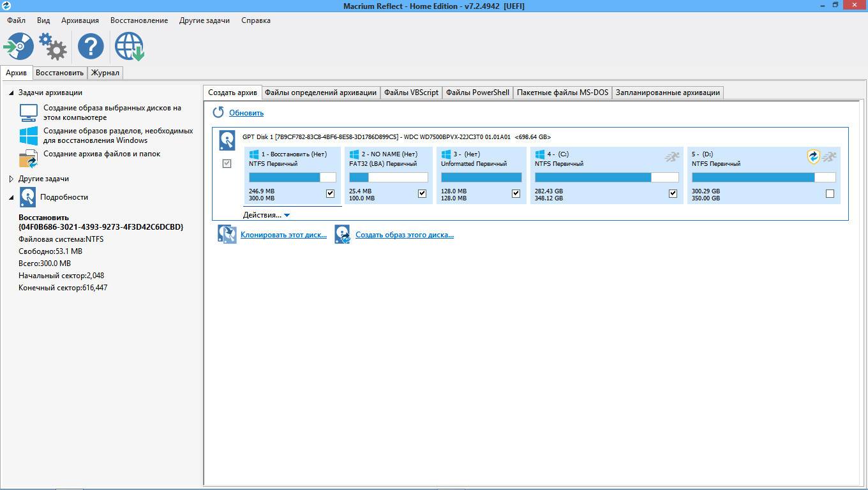Click the Обновить link
Viewport: 868px width, 490px height.
click(246, 113)
